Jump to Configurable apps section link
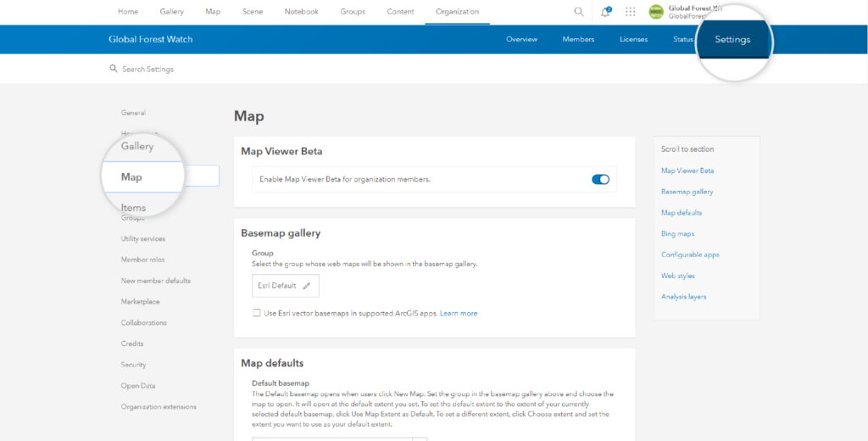868x441 pixels. coord(690,255)
